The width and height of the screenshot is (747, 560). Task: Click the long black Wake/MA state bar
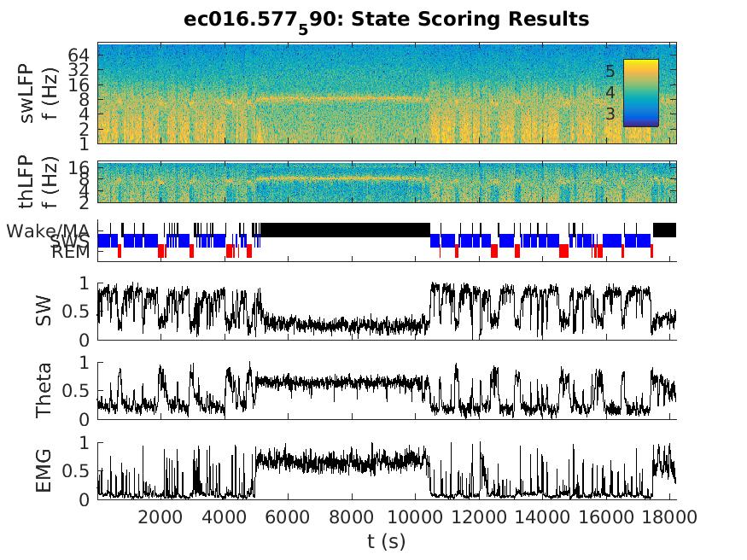click(x=345, y=230)
